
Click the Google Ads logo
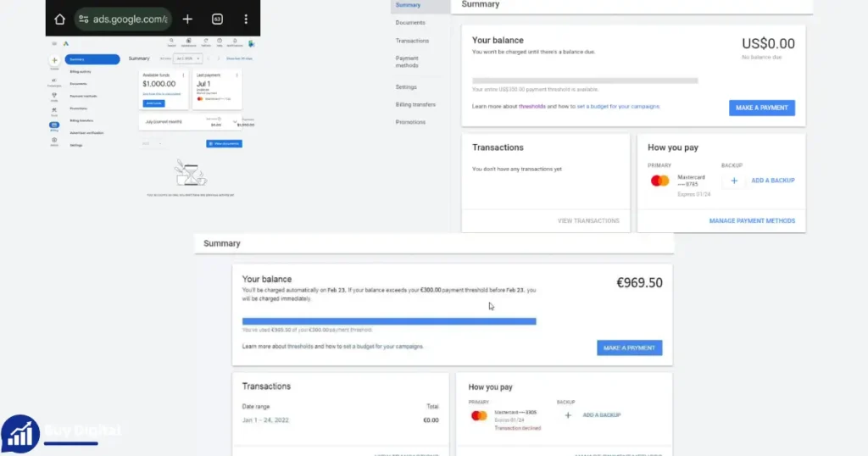point(66,44)
